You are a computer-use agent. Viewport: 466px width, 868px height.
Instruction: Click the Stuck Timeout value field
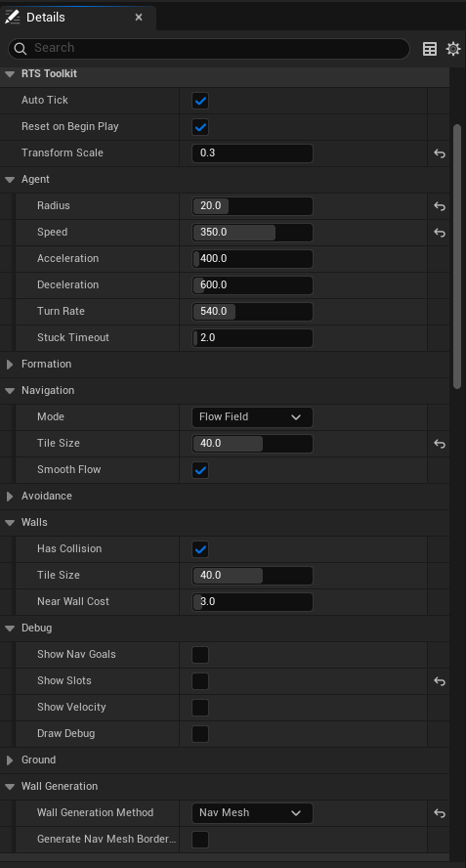252,338
